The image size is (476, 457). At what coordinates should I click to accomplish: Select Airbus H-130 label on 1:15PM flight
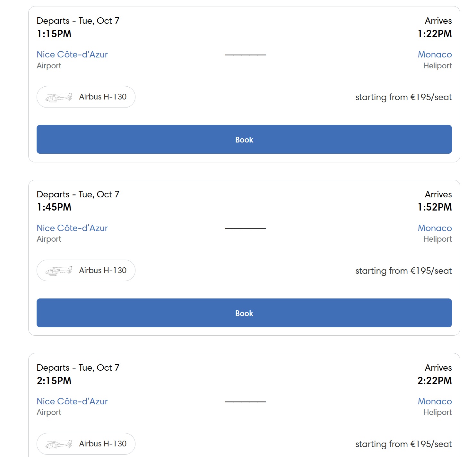click(103, 97)
